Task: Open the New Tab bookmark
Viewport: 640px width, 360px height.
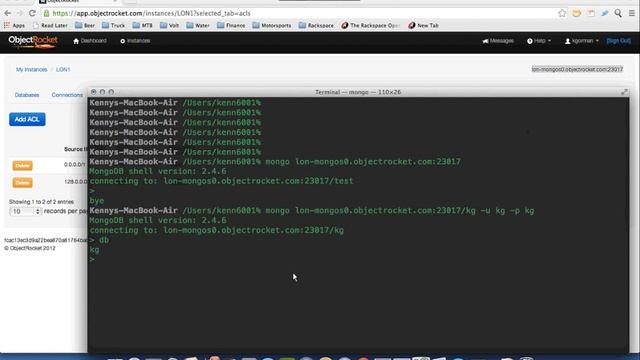Action: pyautogui.click(x=423, y=25)
